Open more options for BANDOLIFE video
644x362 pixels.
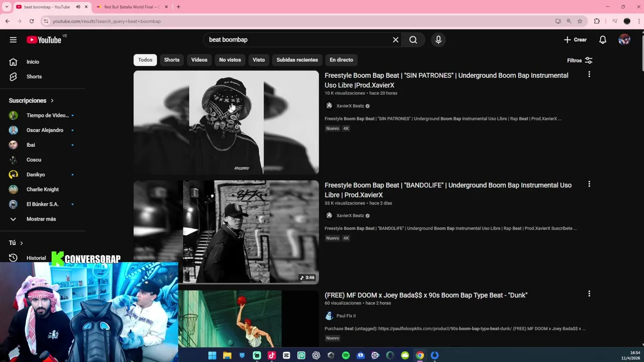[589, 184]
